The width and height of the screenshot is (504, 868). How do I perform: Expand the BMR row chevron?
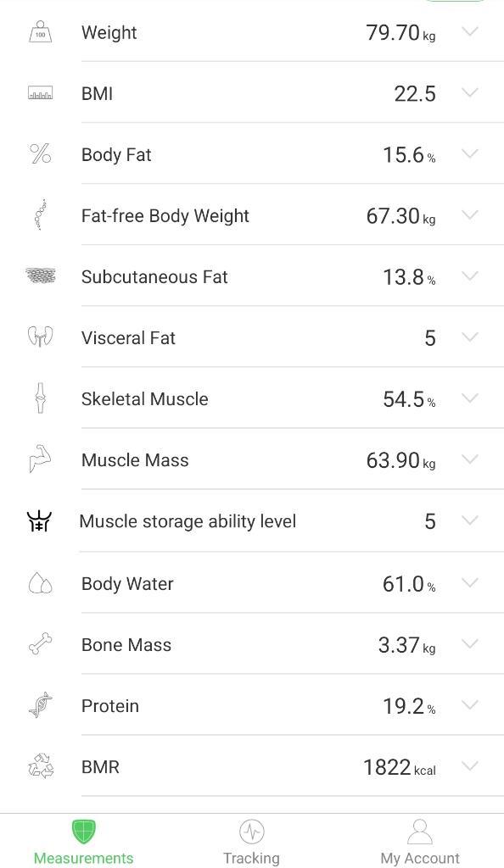click(470, 766)
